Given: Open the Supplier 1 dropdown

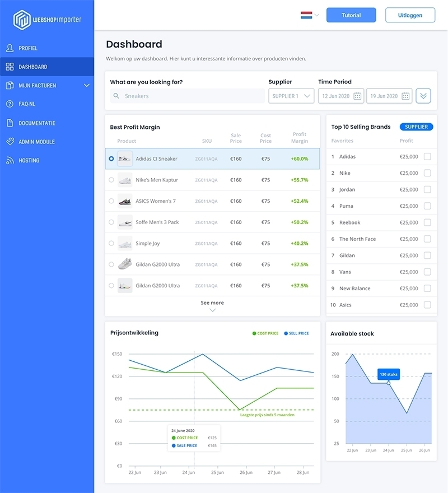Looking at the screenshot, I should coord(291,96).
